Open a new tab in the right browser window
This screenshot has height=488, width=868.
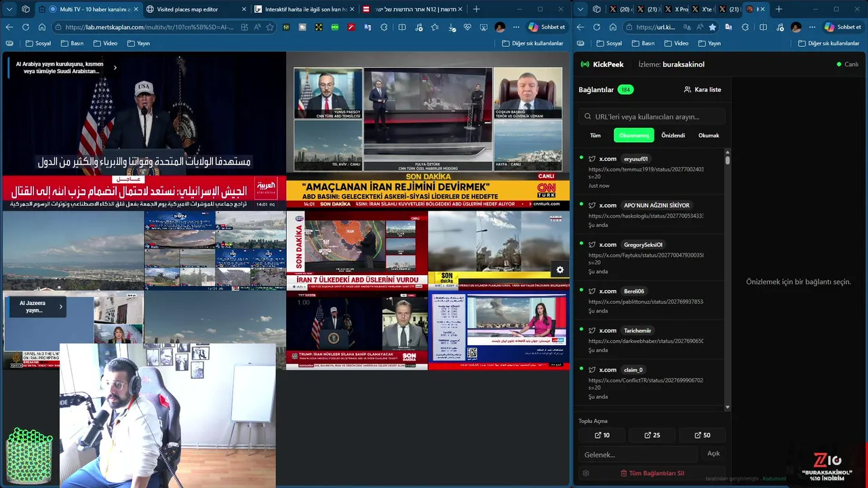pos(778,9)
